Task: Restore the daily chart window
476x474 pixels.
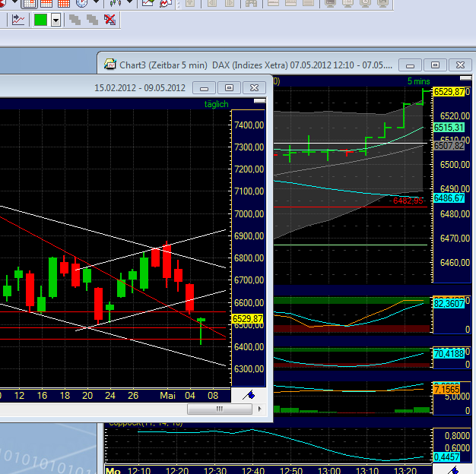Action: coord(229,88)
